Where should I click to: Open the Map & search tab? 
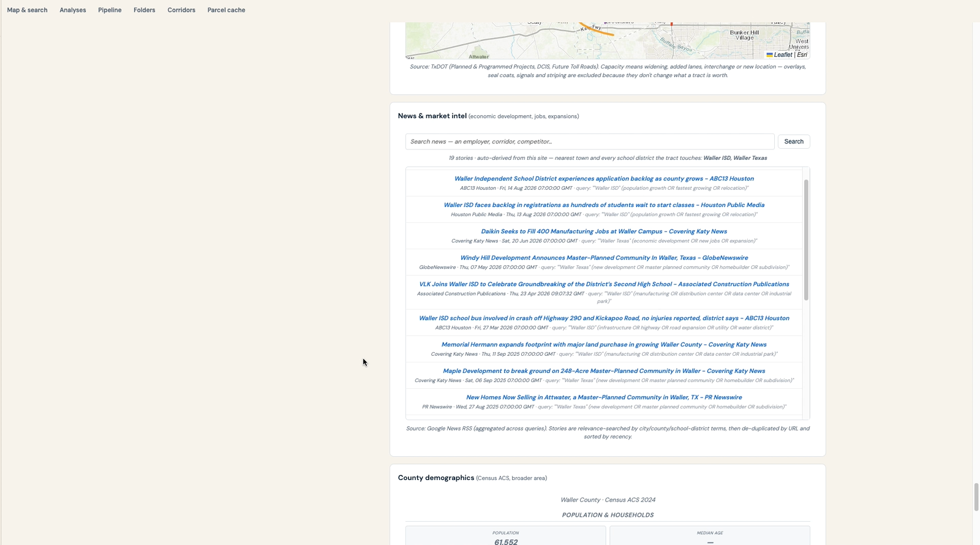coord(27,10)
